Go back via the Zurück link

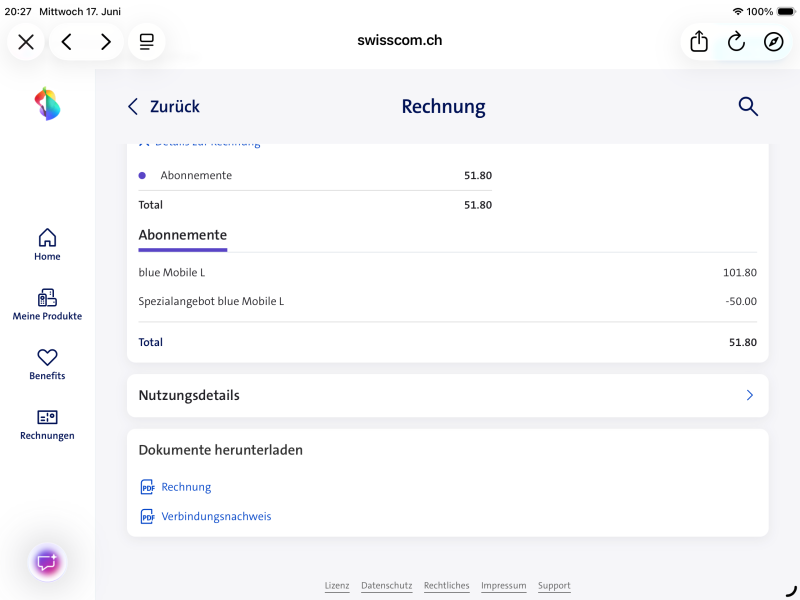pos(164,107)
